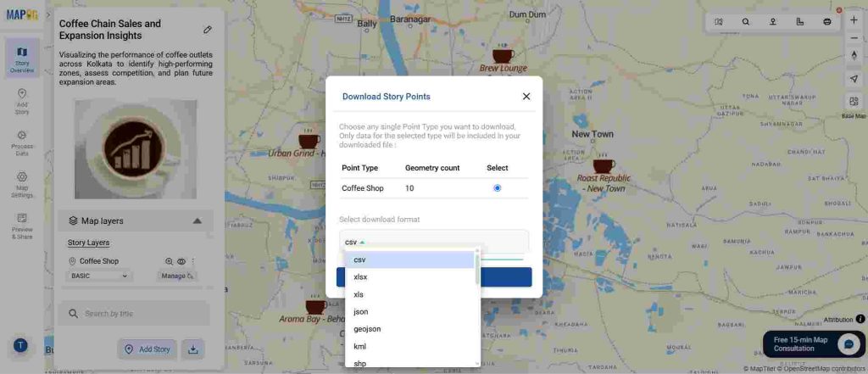Image resolution: width=868 pixels, height=374 pixels.
Task: Close the Download Story Points dialog
Action: pyautogui.click(x=526, y=97)
